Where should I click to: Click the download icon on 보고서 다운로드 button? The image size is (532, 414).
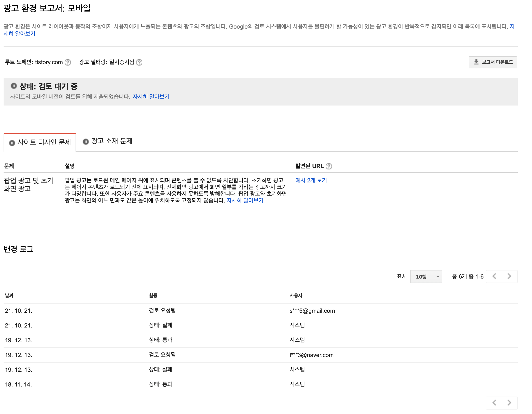tap(476, 62)
